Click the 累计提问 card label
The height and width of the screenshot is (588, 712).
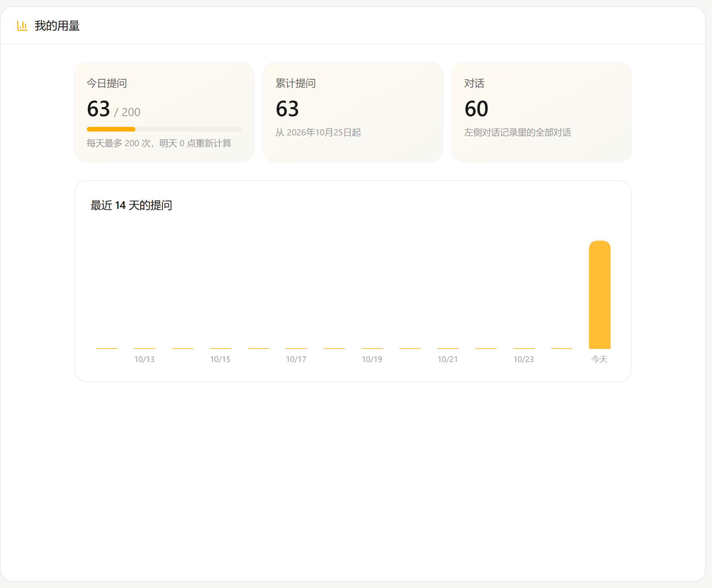pyautogui.click(x=296, y=83)
